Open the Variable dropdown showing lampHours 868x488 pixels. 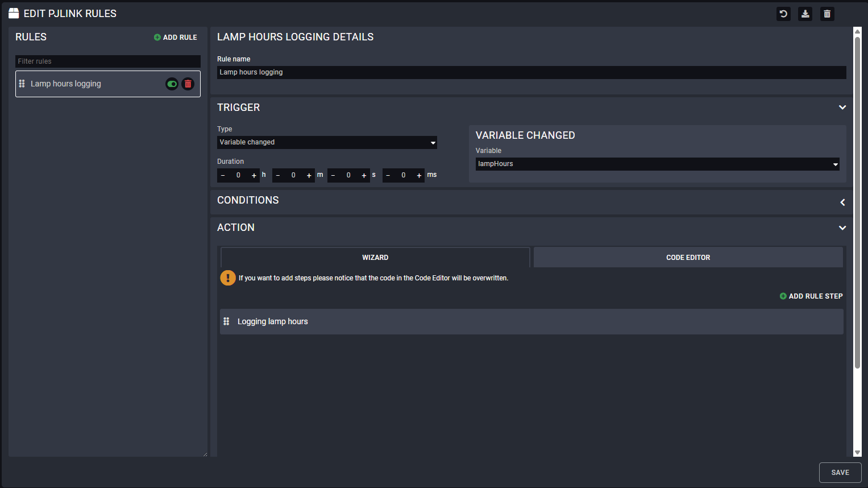(x=657, y=164)
